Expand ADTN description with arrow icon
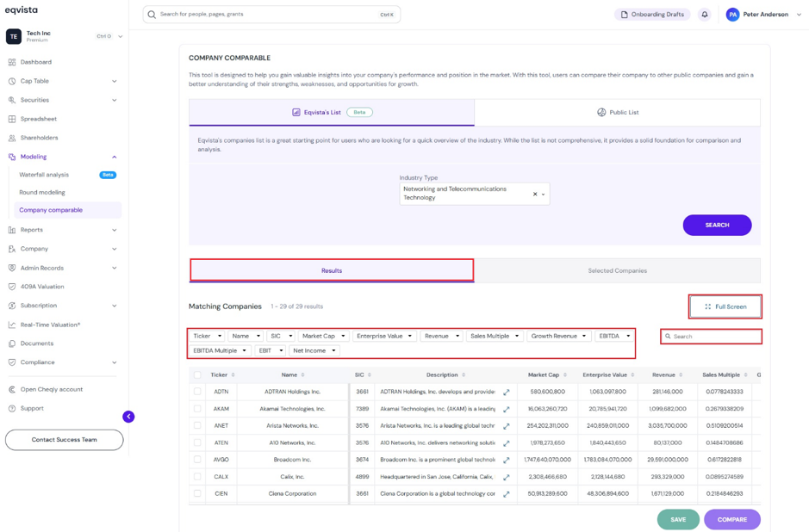 (506, 393)
